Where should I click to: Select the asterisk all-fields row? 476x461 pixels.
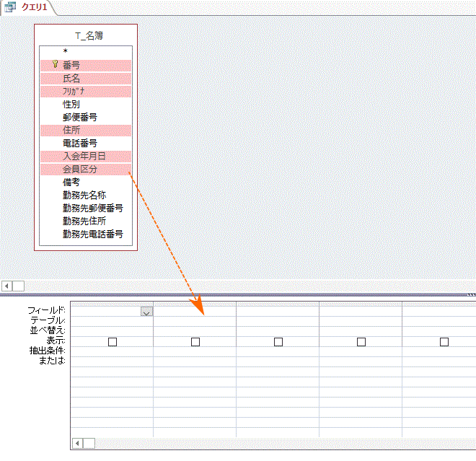click(x=86, y=52)
